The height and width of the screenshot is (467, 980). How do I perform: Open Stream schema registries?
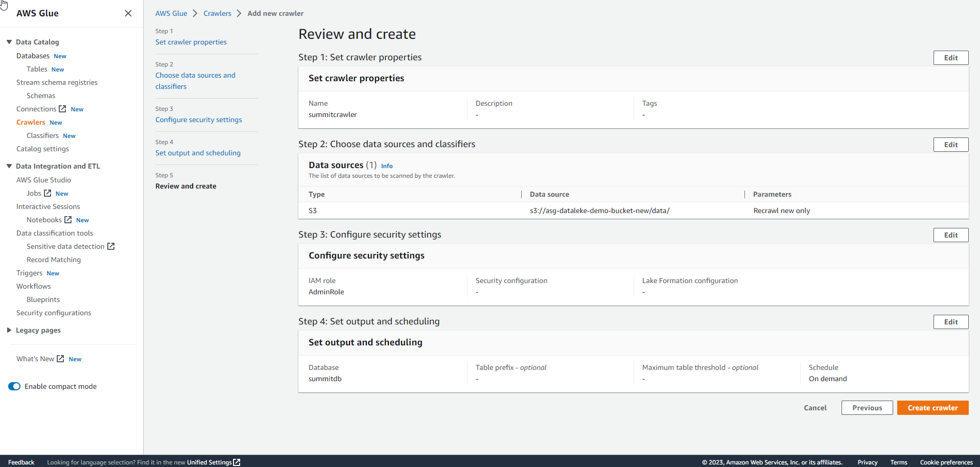pos(57,82)
